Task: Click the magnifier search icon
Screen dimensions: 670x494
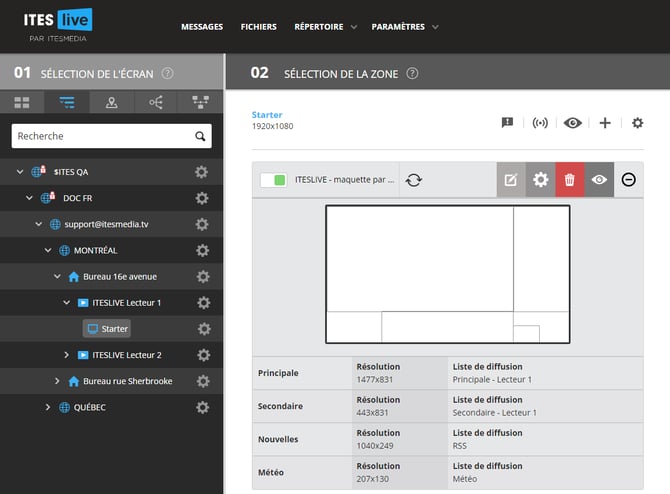Action: 201,136
